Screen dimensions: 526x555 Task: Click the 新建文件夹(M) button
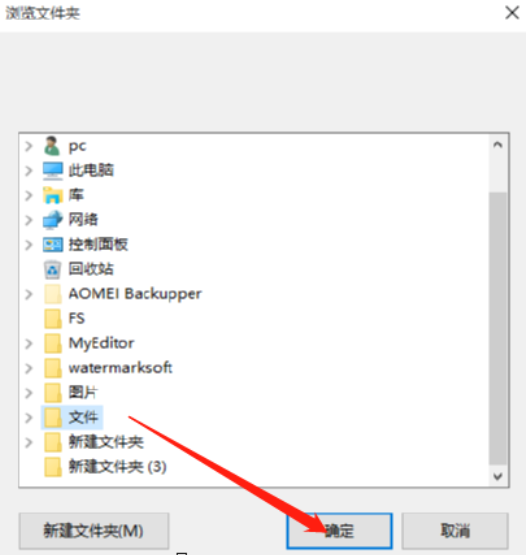click(94, 531)
